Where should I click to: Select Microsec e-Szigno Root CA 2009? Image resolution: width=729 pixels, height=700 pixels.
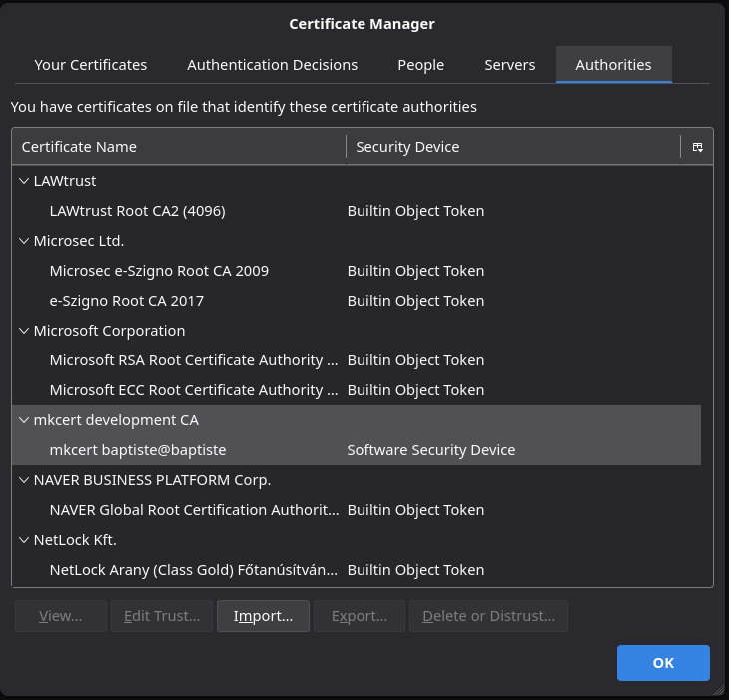pyautogui.click(x=357, y=271)
